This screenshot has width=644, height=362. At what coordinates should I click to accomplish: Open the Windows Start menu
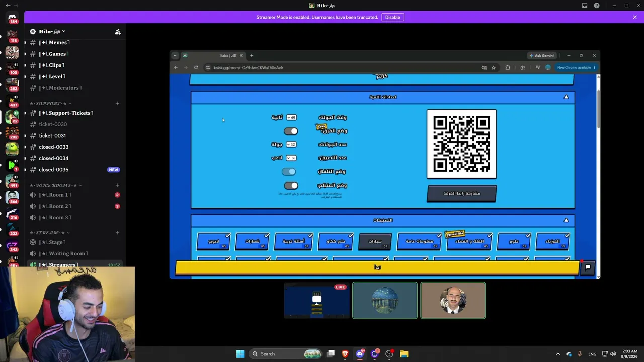pyautogui.click(x=240, y=354)
